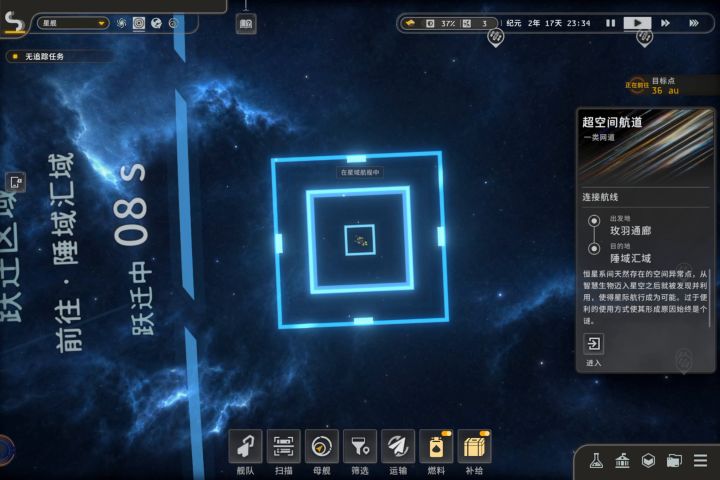Click the crew count 3 indicator

[476, 23]
